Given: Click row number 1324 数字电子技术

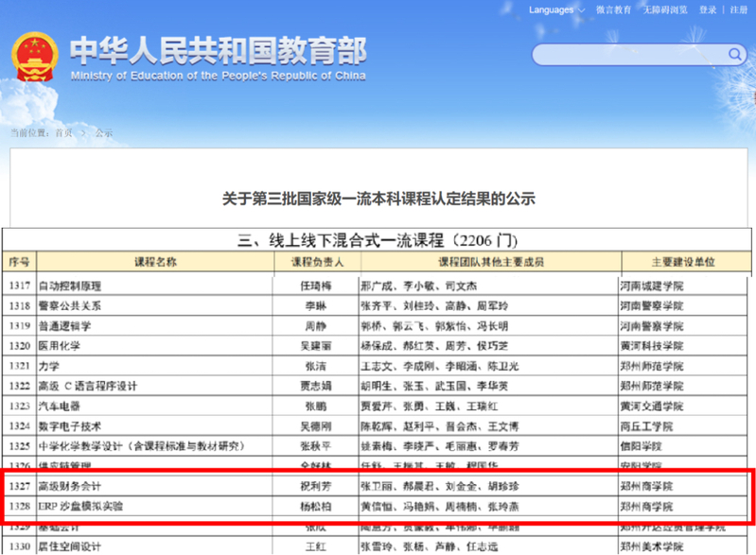Looking at the screenshot, I should (x=20, y=425).
